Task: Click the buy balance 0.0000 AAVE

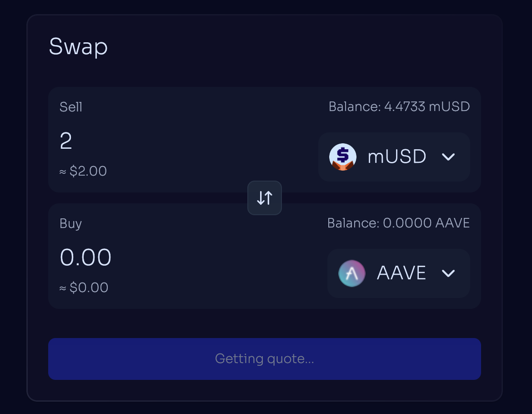Action: click(426, 223)
